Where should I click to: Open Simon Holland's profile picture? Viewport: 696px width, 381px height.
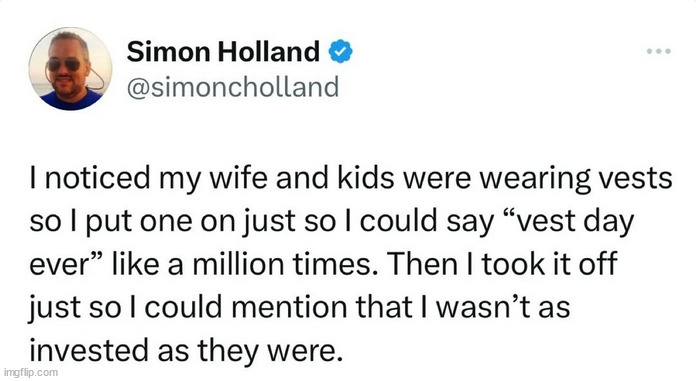[70, 69]
